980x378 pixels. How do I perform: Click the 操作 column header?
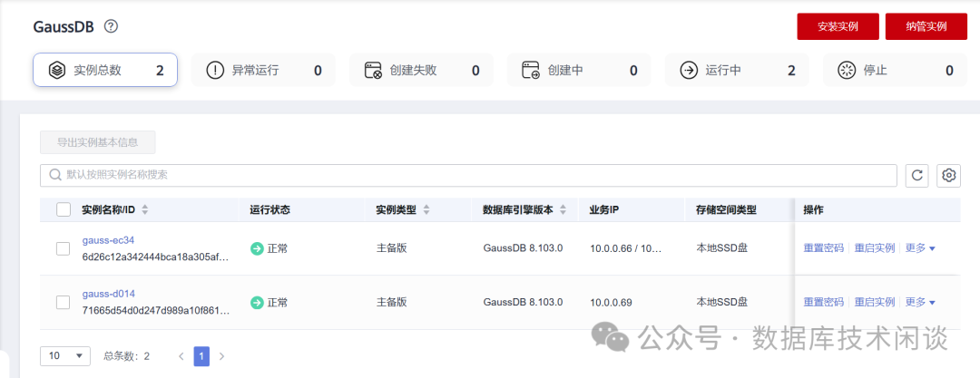point(813,210)
